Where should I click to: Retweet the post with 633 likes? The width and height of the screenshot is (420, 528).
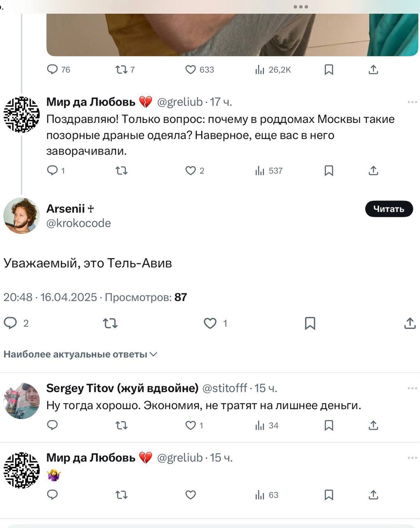coord(122,70)
